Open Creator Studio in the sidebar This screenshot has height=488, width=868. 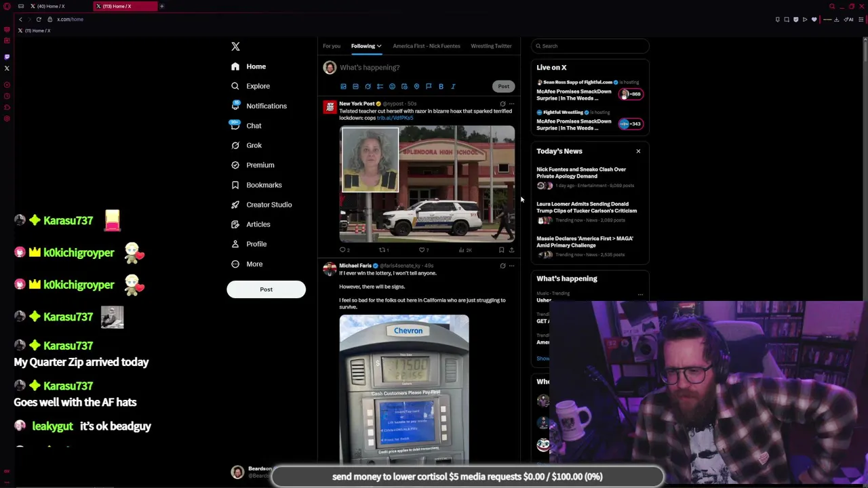261,205
